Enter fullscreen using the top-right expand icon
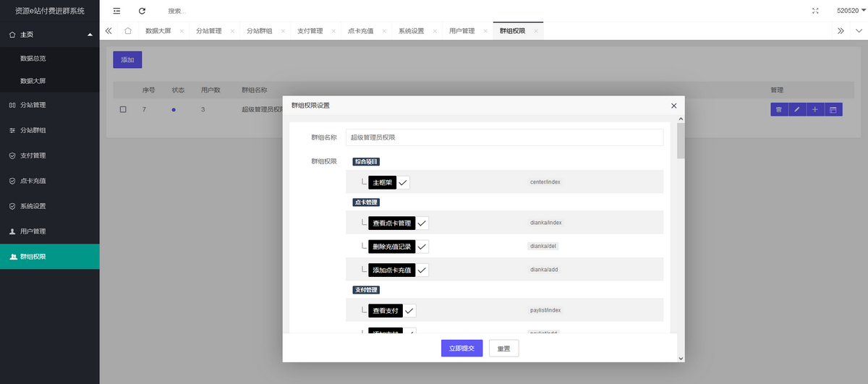Screen dimensions: 868x384 [x=816, y=11]
